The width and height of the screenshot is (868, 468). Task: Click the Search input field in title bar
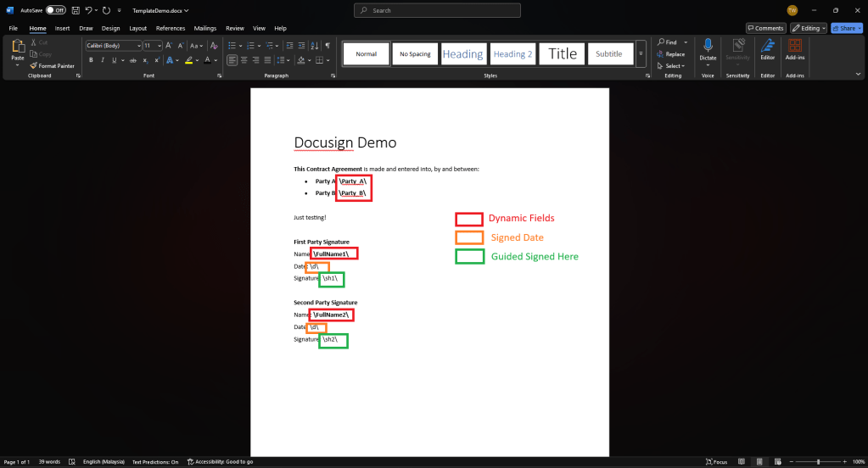[x=437, y=10]
